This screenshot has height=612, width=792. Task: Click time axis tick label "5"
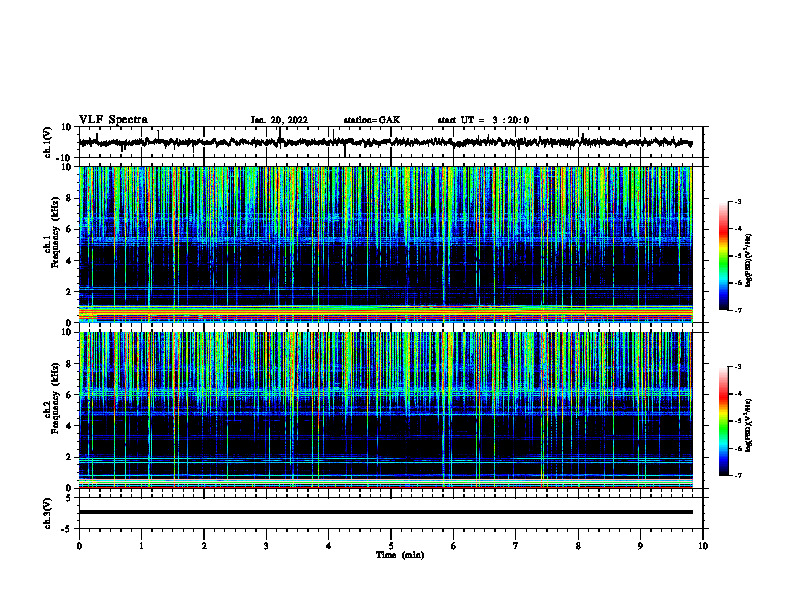(391, 546)
